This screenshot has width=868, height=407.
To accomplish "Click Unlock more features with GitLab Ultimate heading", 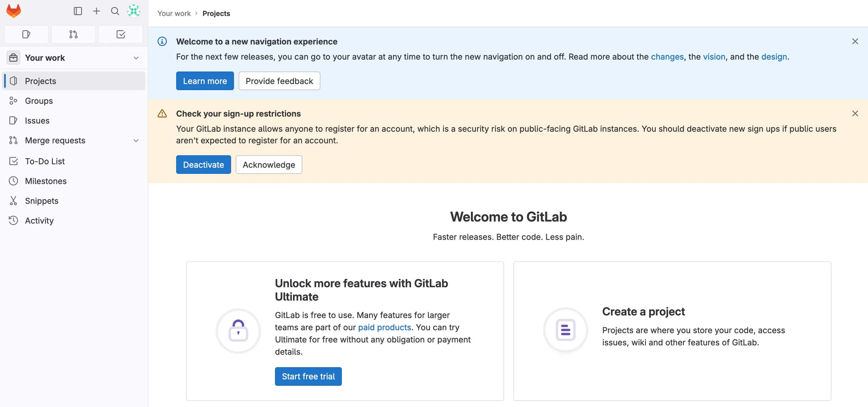I will tap(362, 290).
